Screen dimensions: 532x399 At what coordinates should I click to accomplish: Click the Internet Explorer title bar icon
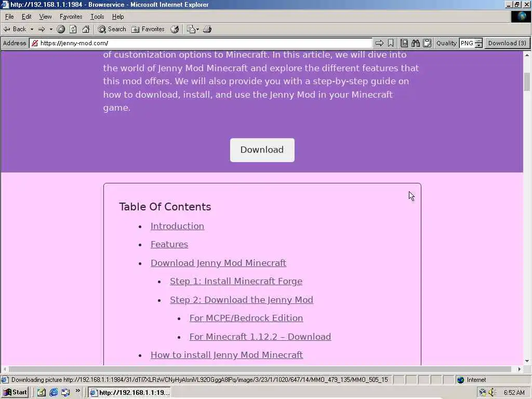coord(5,4)
